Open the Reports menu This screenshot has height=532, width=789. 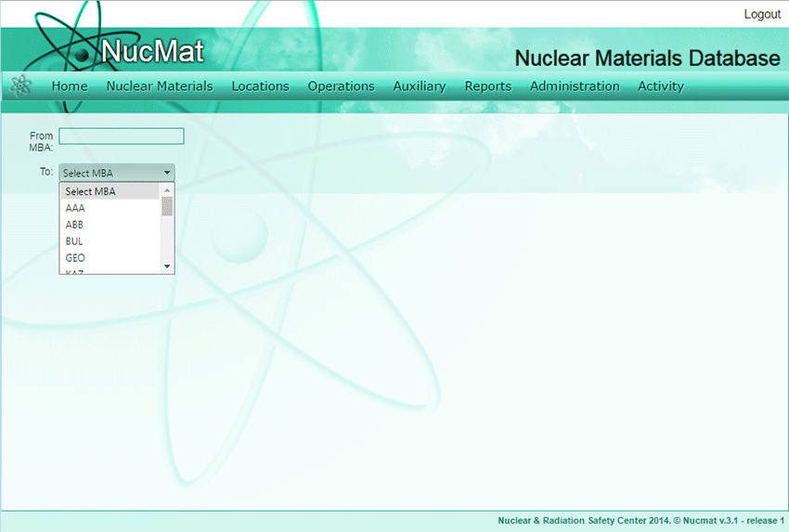[488, 86]
